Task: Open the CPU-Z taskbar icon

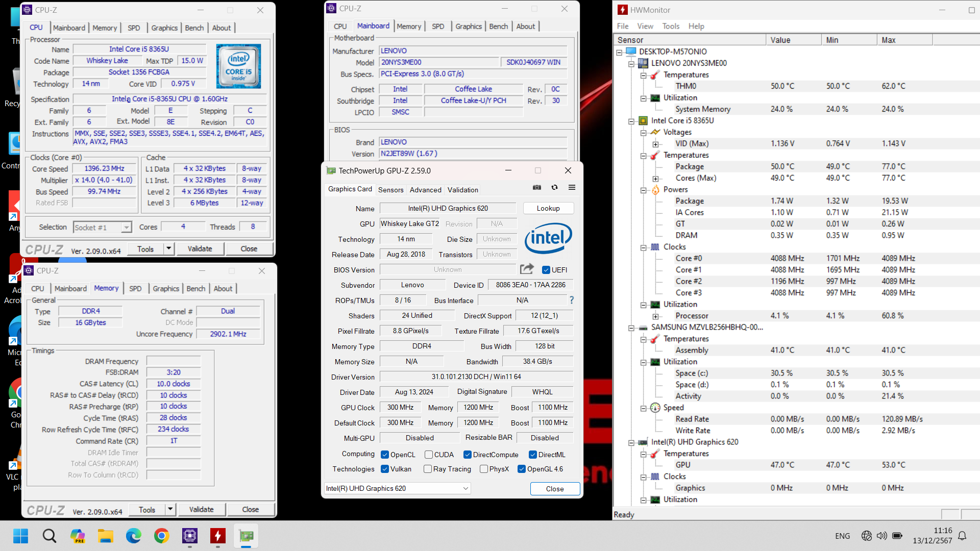Action: point(190,536)
